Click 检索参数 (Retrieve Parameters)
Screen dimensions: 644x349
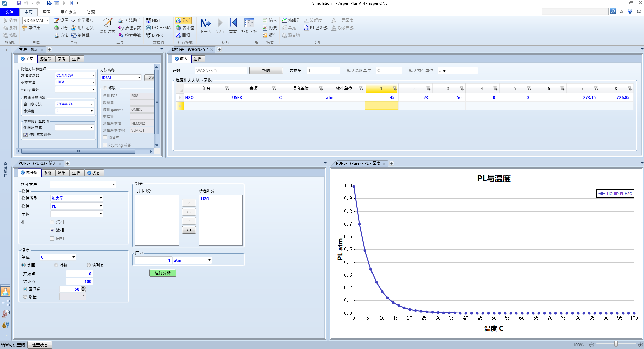pyautogui.click(x=130, y=35)
